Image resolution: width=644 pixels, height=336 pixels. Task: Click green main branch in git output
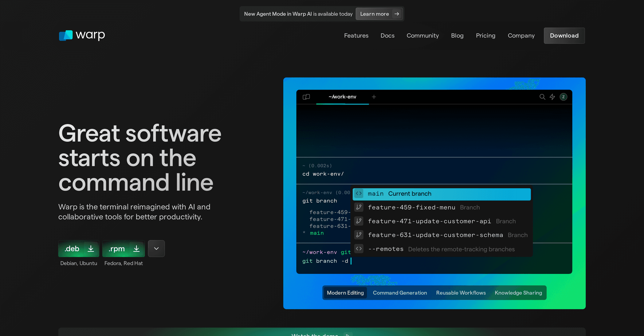[x=317, y=233]
